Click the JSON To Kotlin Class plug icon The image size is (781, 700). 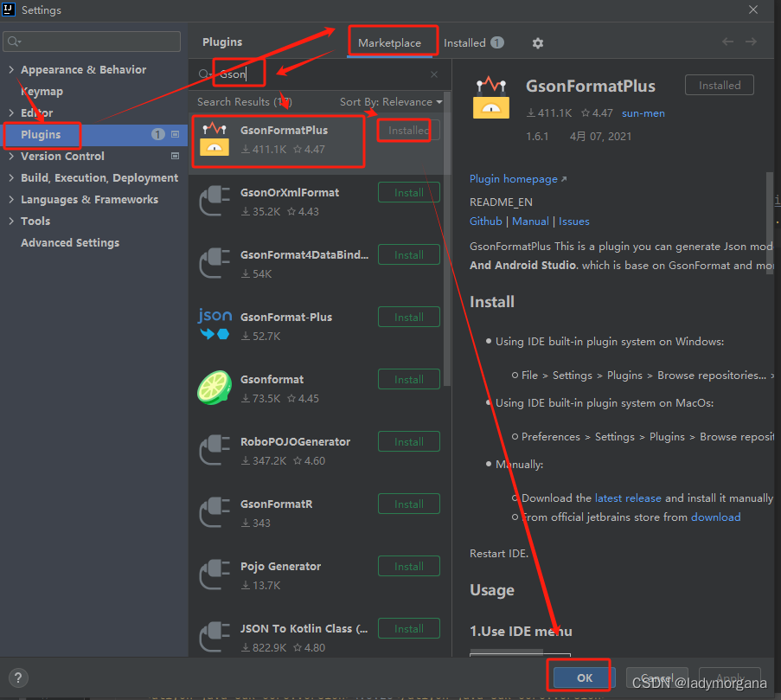point(214,637)
